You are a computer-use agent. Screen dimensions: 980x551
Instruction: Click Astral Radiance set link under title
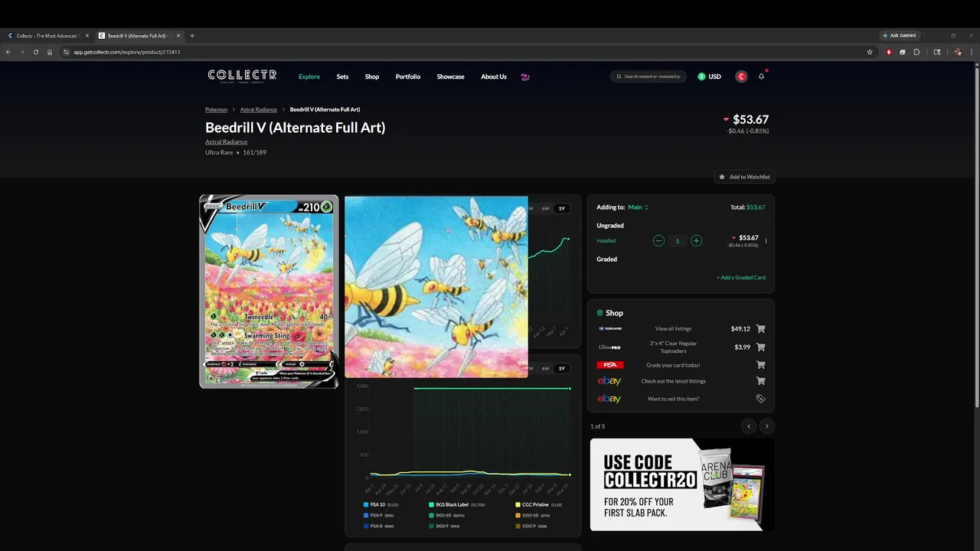click(x=226, y=142)
